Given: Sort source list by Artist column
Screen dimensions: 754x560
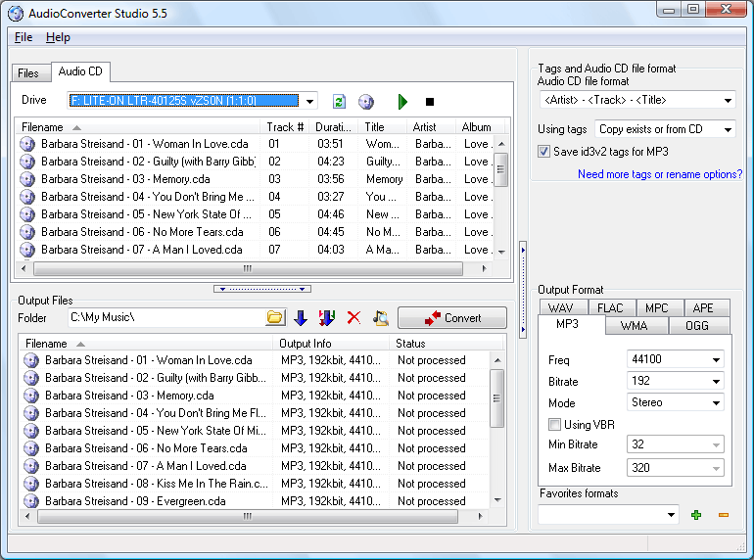Looking at the screenshot, I should coord(431,127).
